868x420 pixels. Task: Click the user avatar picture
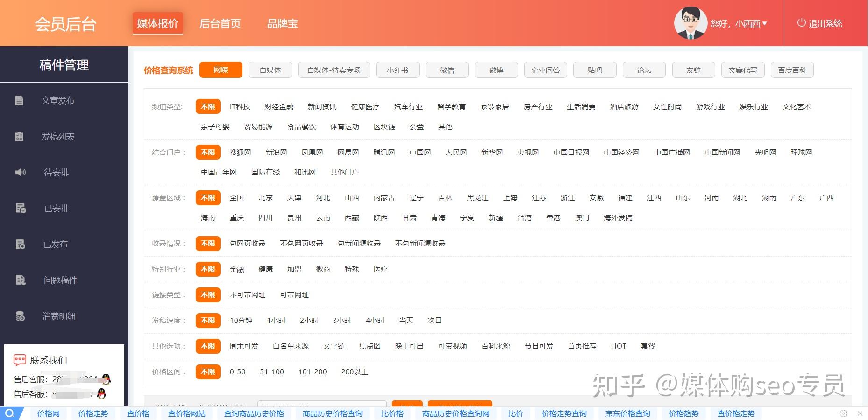[x=690, y=23]
